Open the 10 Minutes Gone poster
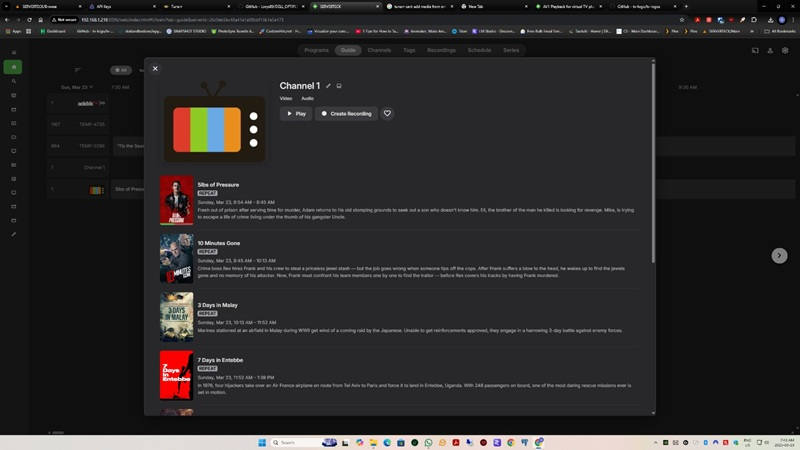800x450 pixels. click(x=177, y=259)
